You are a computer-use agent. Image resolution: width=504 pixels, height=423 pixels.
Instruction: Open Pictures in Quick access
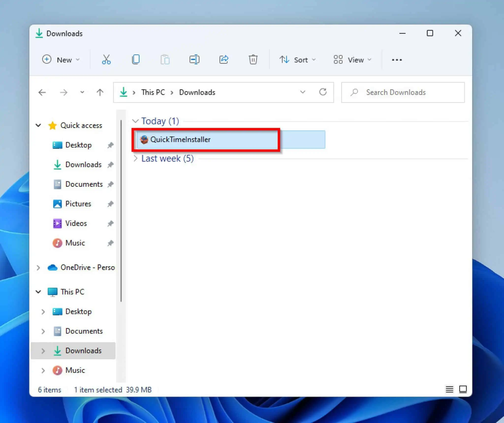coord(78,204)
